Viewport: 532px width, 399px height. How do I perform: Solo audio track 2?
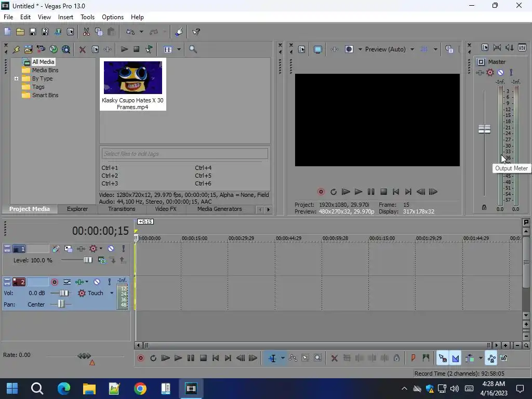pyautogui.click(x=109, y=282)
